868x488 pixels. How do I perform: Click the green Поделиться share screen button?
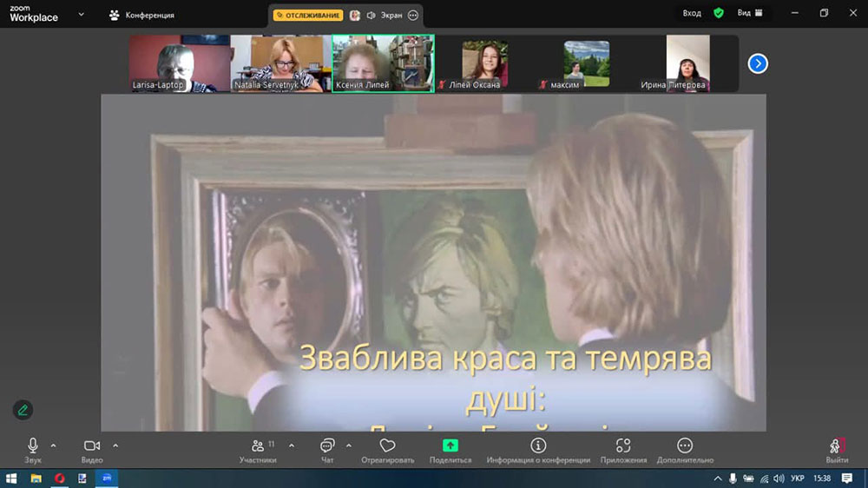click(x=450, y=451)
